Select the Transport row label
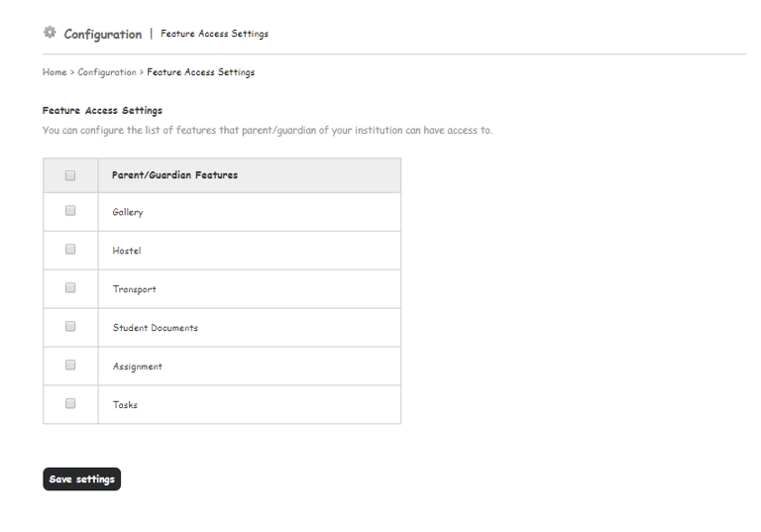This screenshot has width=761, height=532. click(x=135, y=289)
